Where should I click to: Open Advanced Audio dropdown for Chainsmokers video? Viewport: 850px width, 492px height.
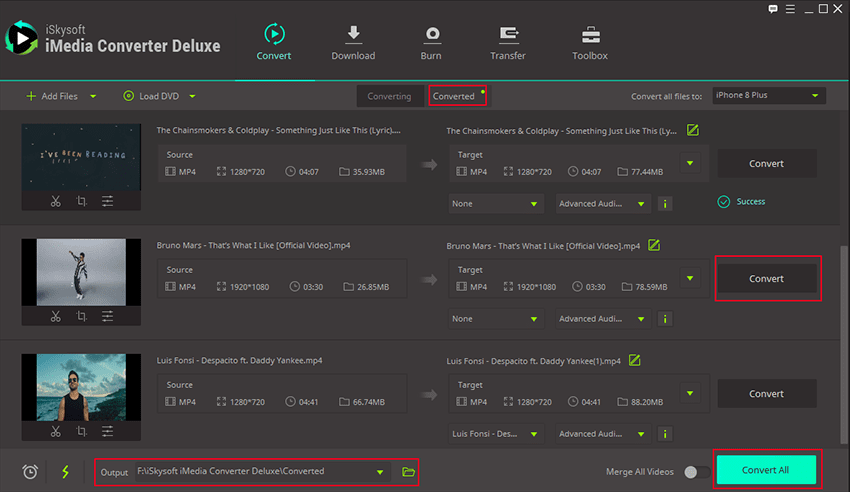point(602,204)
